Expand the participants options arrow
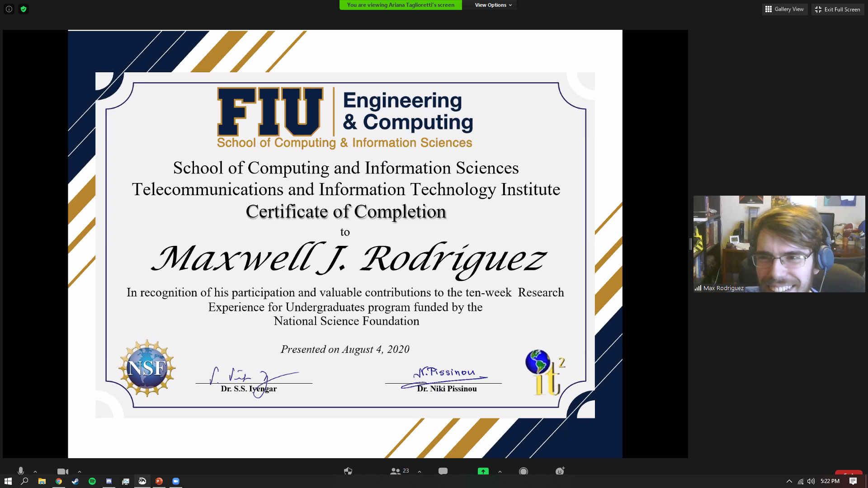 tap(420, 471)
